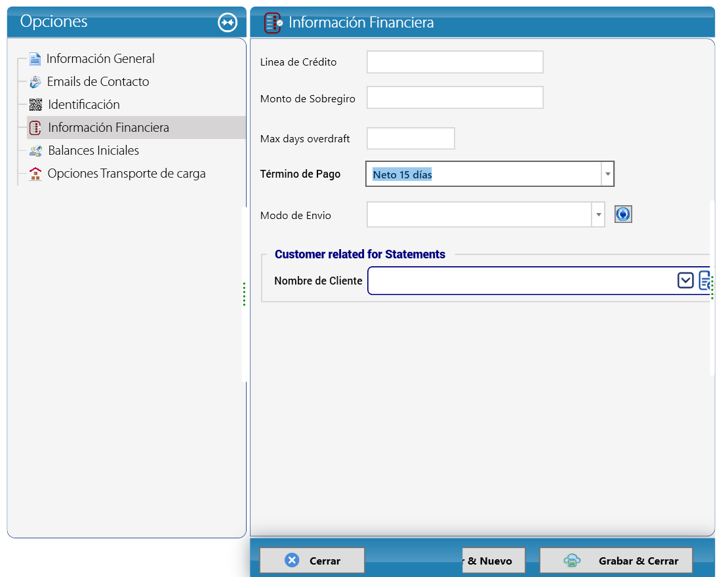
Task: Click the Identificación QR code icon
Action: pyautogui.click(x=36, y=105)
